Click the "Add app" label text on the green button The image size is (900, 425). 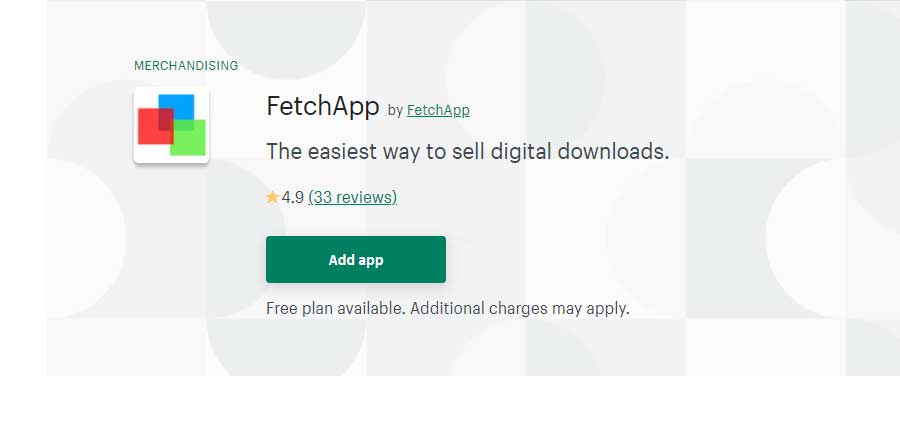click(x=356, y=260)
